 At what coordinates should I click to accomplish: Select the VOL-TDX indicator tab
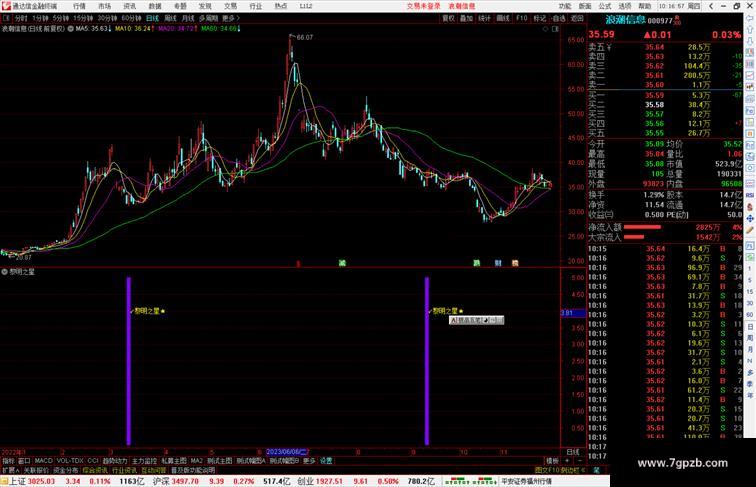pos(70,461)
